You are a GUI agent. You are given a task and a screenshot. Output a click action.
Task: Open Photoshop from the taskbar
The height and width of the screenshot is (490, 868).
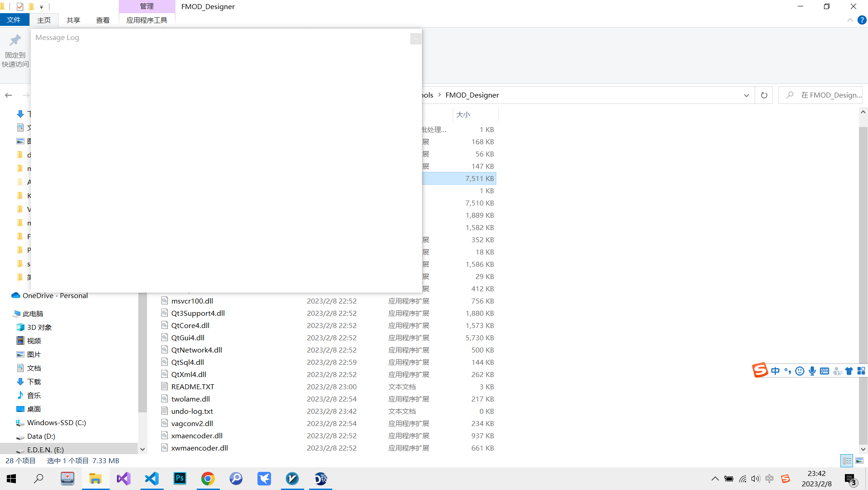180,479
